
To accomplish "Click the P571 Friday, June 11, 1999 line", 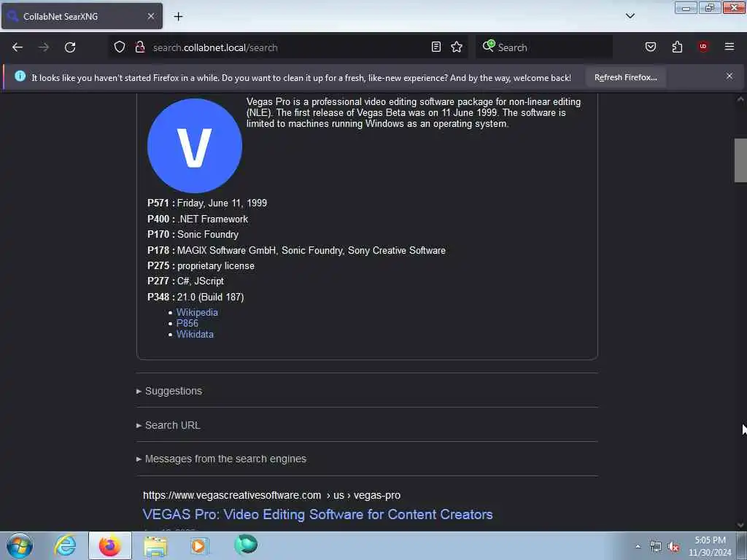I will tap(207, 203).
